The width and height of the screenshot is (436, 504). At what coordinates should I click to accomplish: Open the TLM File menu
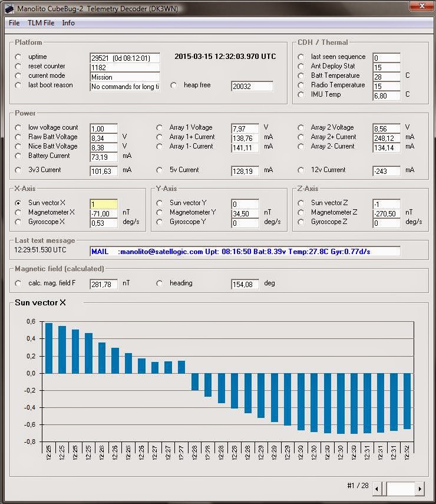point(41,23)
